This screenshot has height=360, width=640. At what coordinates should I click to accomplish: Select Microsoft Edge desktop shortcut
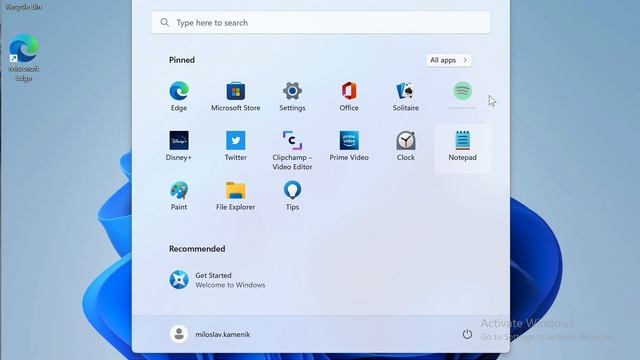24,58
